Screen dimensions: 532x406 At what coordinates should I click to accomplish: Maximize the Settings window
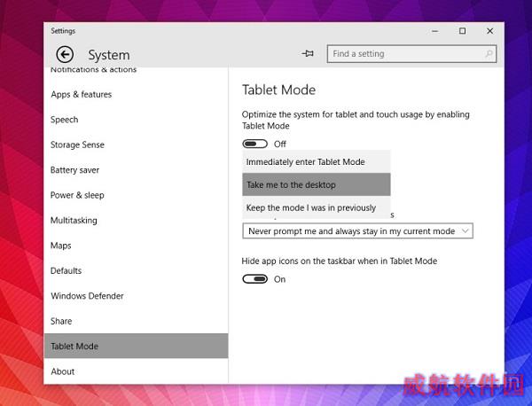pos(462,31)
